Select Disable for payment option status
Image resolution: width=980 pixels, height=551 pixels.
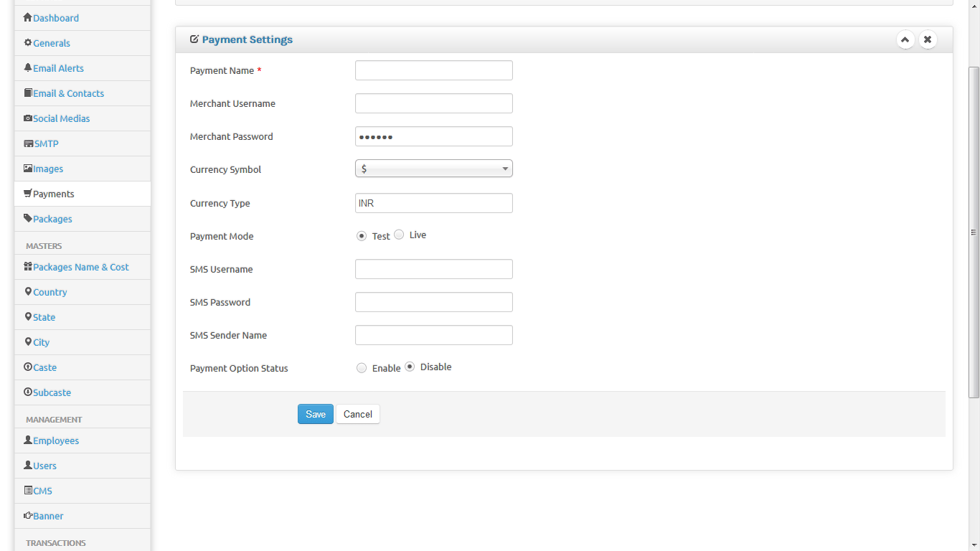click(410, 367)
